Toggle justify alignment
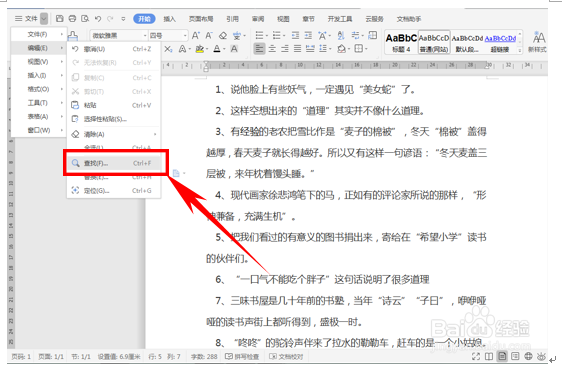This screenshot has height=366, width=562. tap(297, 49)
